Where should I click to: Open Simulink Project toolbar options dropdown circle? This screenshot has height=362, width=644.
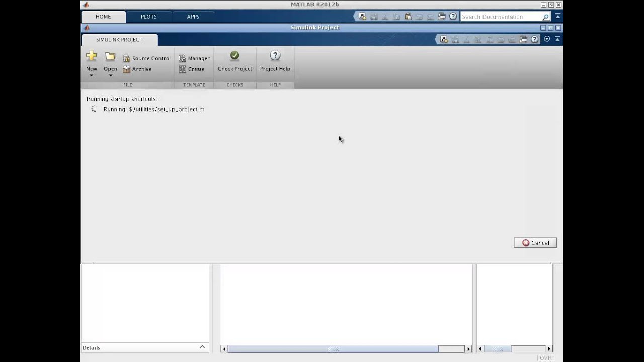(547, 39)
